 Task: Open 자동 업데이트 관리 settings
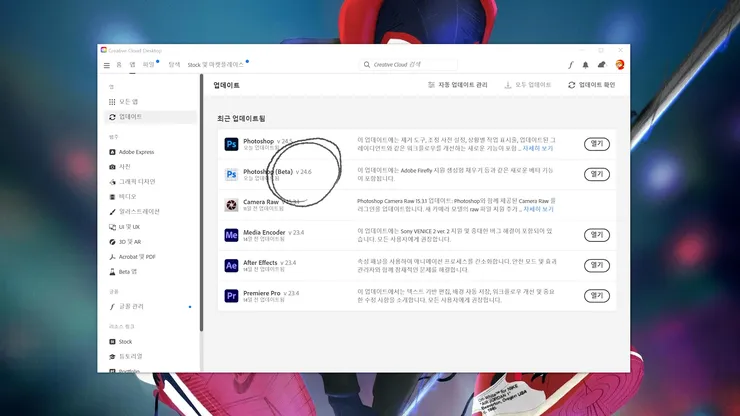click(x=457, y=85)
